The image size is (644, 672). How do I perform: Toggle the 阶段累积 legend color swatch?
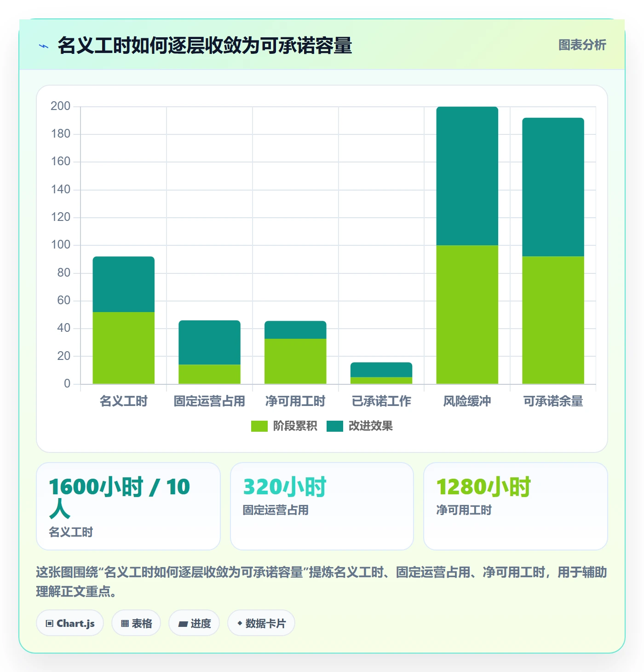click(259, 426)
